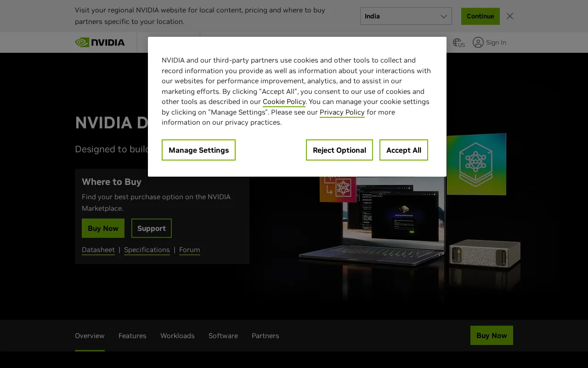
Task: Click the Support button
Action: click(x=152, y=228)
